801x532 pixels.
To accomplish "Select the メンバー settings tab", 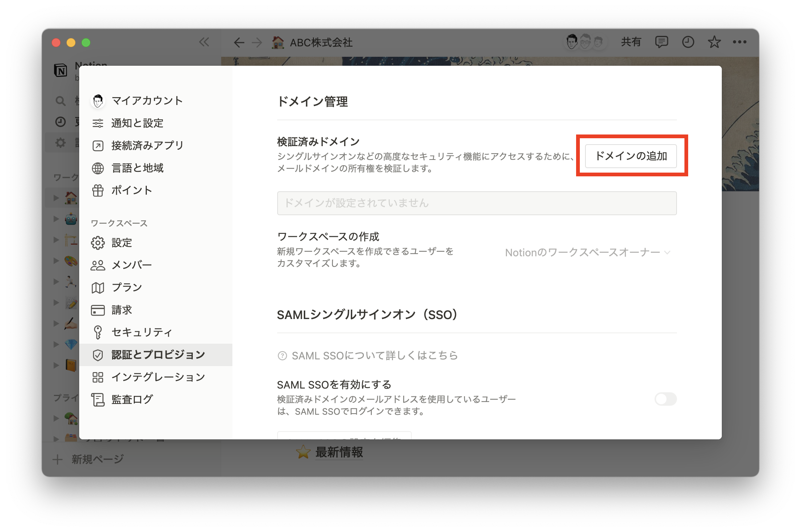I will [132, 265].
